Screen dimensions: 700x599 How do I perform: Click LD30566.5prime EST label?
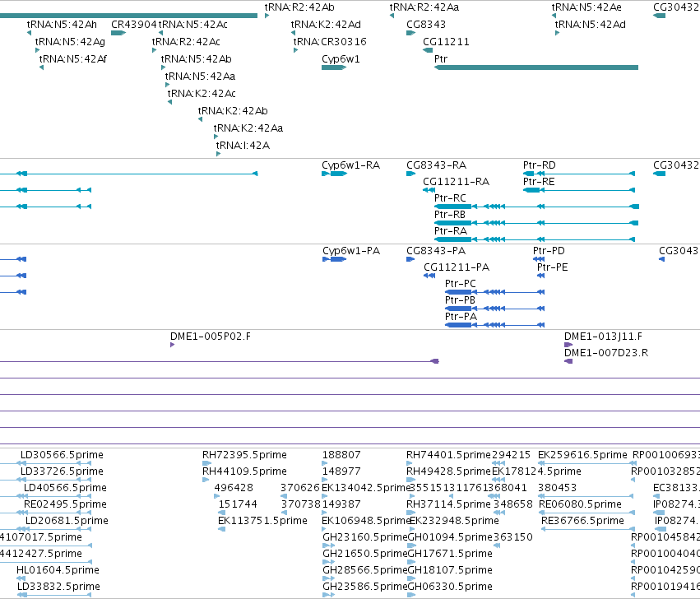point(62,455)
